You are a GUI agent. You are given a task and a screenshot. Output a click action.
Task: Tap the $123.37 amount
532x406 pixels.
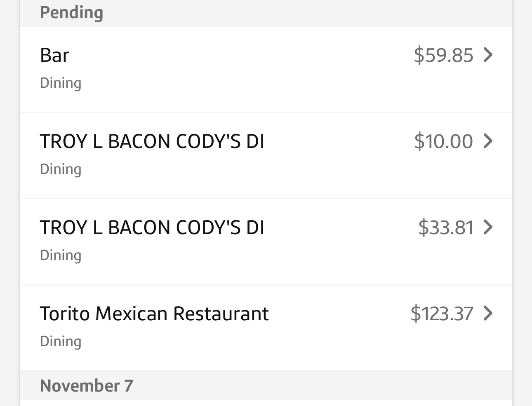coord(442,314)
